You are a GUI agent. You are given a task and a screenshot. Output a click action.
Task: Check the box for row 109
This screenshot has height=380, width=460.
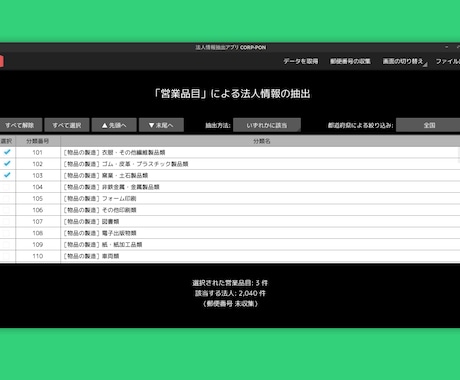tap(6, 245)
